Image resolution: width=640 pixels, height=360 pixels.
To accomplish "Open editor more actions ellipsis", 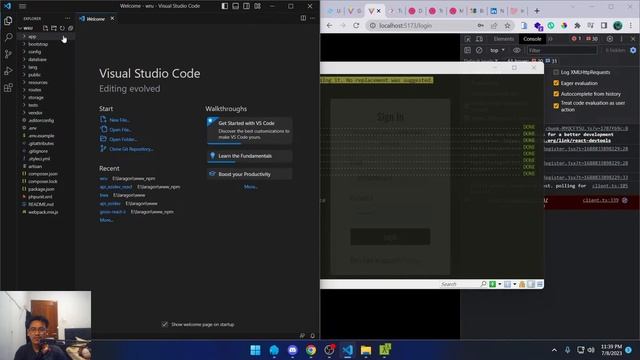I will 312,18.
